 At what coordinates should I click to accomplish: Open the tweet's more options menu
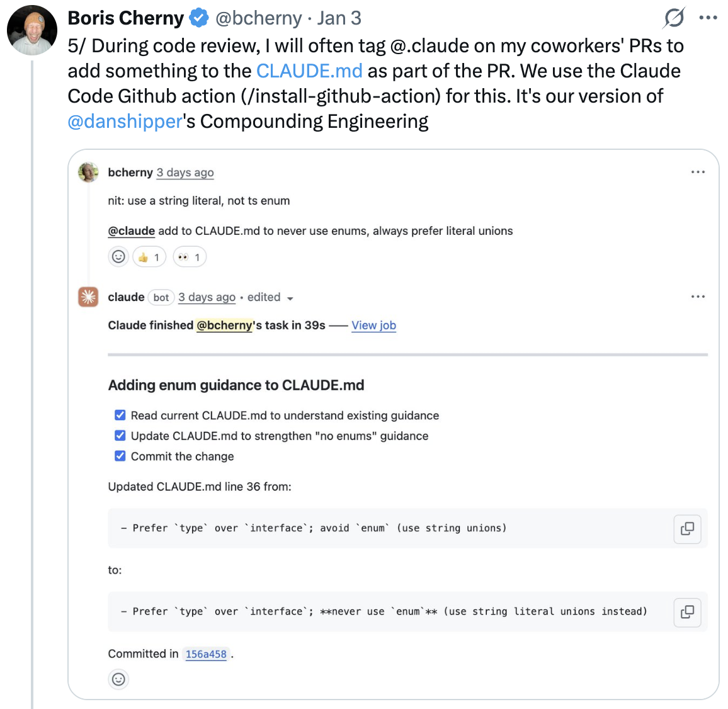click(708, 18)
